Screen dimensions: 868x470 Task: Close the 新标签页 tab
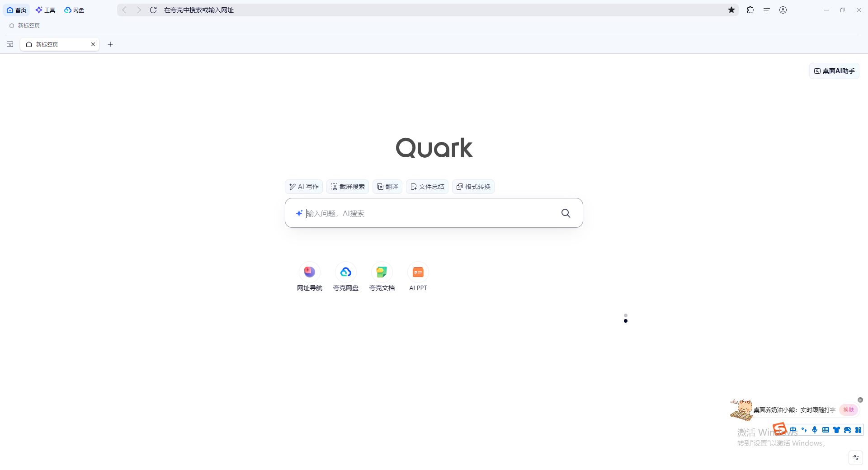[x=93, y=44]
